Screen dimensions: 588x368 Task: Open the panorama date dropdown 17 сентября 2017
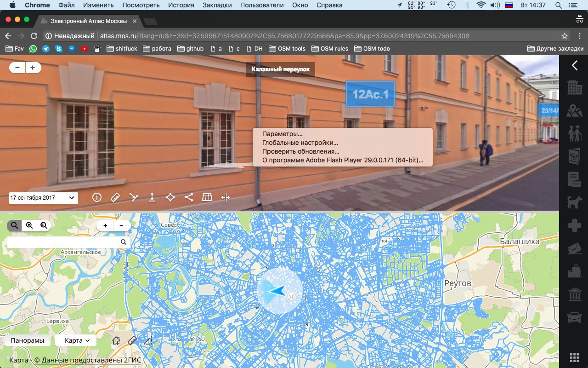point(43,198)
